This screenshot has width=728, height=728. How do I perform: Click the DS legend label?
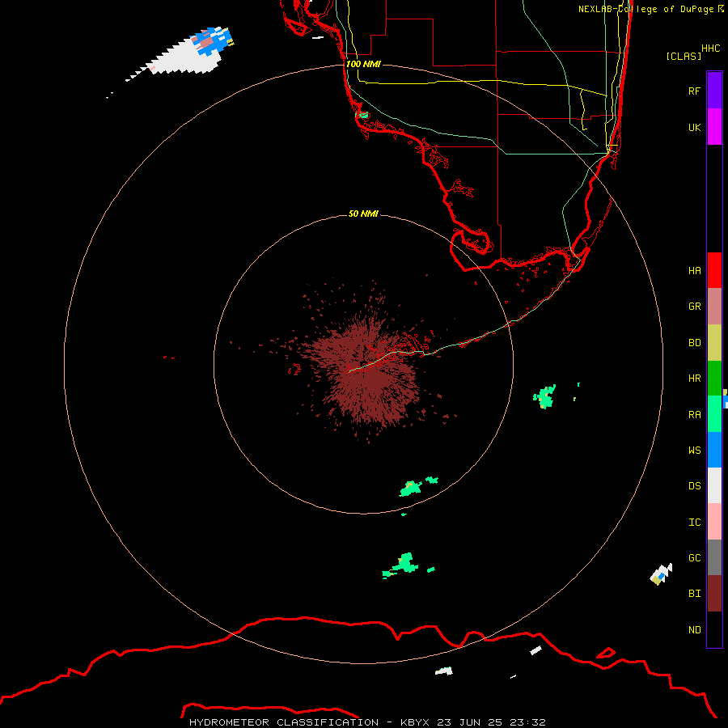(694, 486)
